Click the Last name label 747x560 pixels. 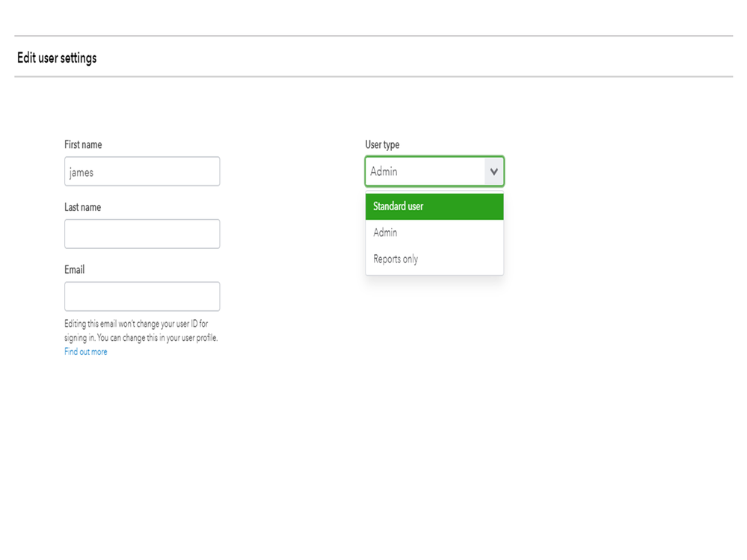click(x=82, y=207)
